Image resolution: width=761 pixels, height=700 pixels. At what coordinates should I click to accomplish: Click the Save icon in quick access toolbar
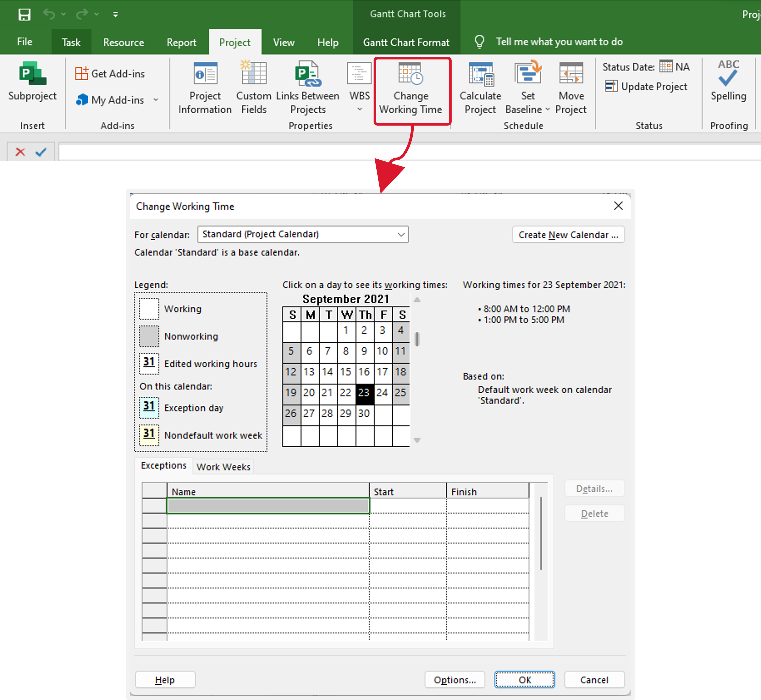point(25,14)
